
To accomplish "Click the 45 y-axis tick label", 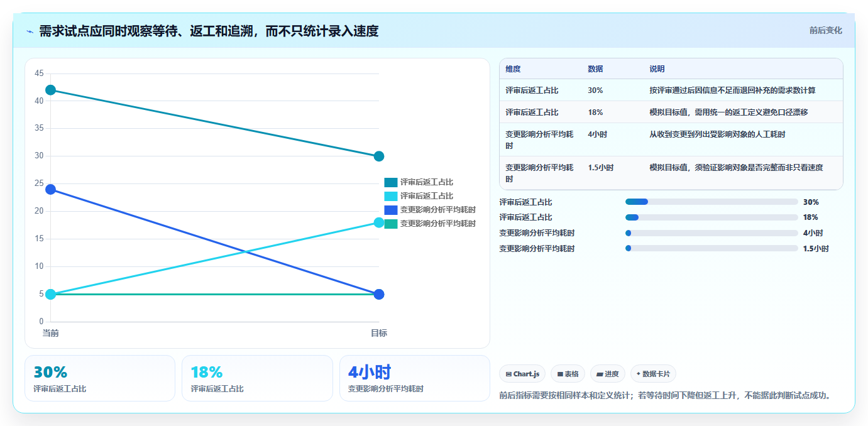I will pyautogui.click(x=39, y=74).
